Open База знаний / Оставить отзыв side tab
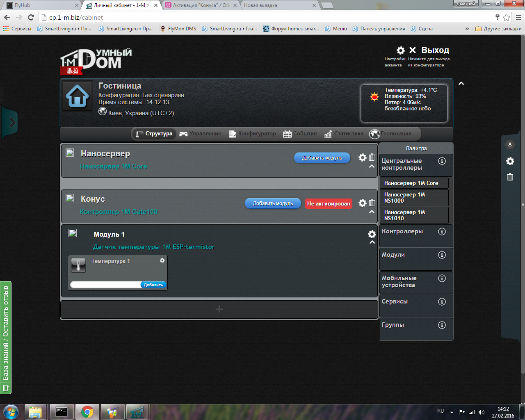The height and width of the screenshot is (420, 525). point(6,338)
